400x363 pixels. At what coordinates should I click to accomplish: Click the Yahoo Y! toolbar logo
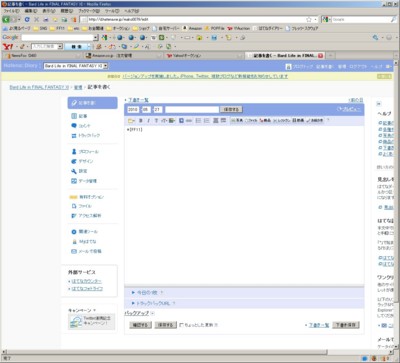point(8,47)
